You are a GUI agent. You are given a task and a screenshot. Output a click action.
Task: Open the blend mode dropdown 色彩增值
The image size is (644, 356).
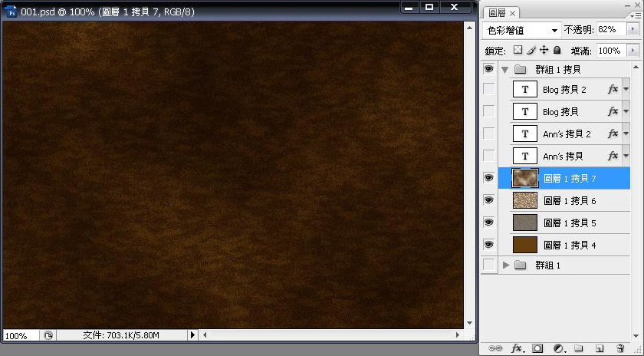(x=522, y=30)
